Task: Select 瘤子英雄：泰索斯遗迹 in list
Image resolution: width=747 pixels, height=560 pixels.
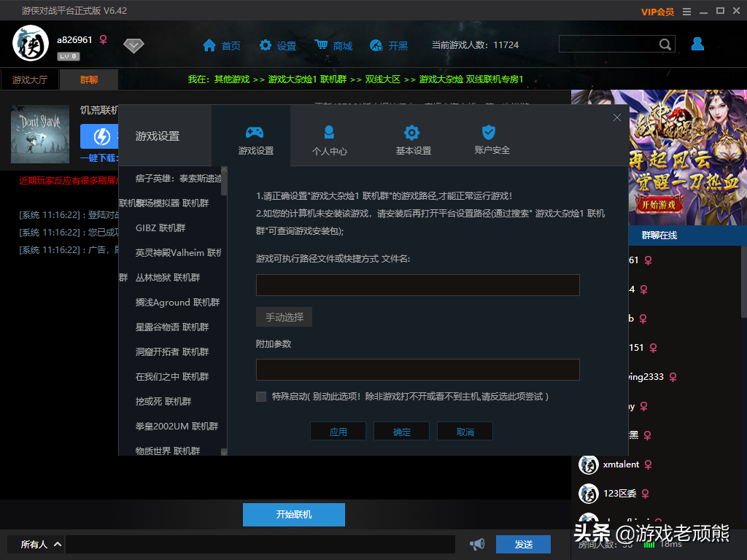Action: (x=178, y=179)
